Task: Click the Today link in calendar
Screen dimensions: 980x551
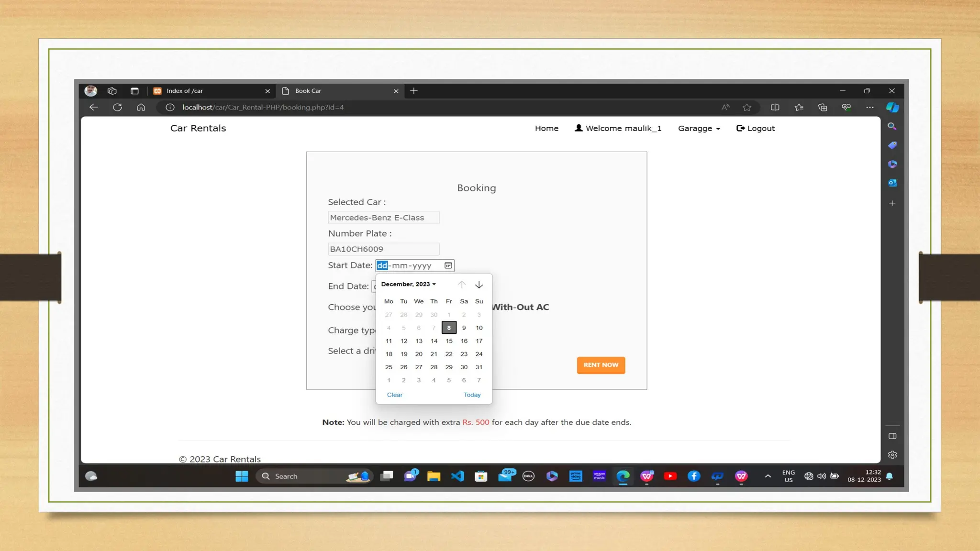Action: click(x=472, y=395)
